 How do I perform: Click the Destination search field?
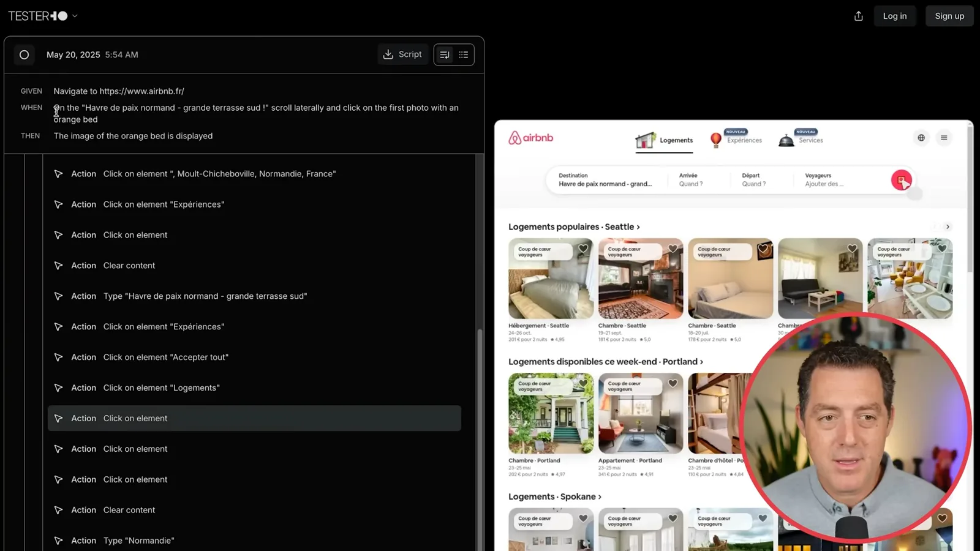pos(608,180)
